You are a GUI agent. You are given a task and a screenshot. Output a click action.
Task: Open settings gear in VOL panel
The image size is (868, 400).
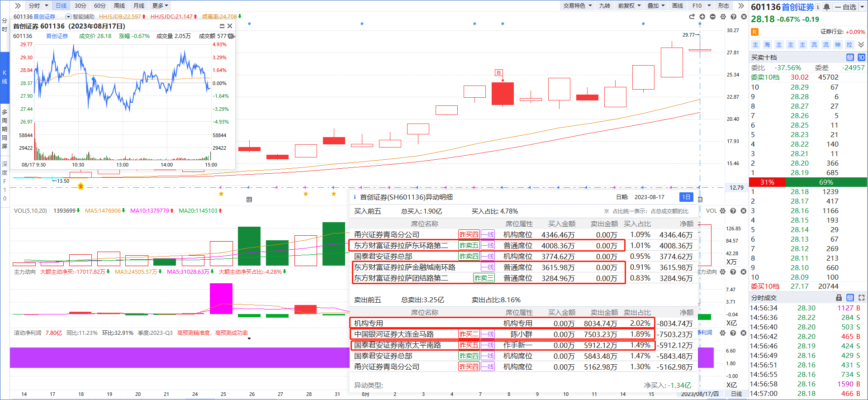(x=723, y=211)
